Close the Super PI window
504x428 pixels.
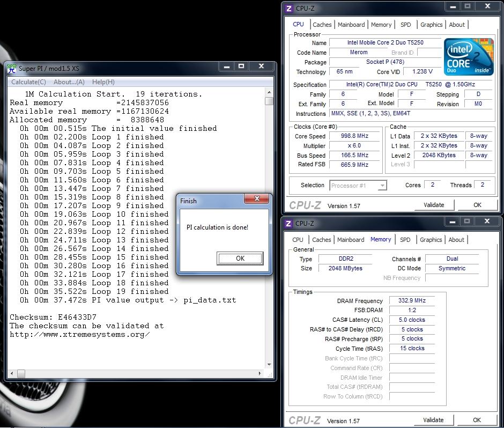[x=261, y=67]
